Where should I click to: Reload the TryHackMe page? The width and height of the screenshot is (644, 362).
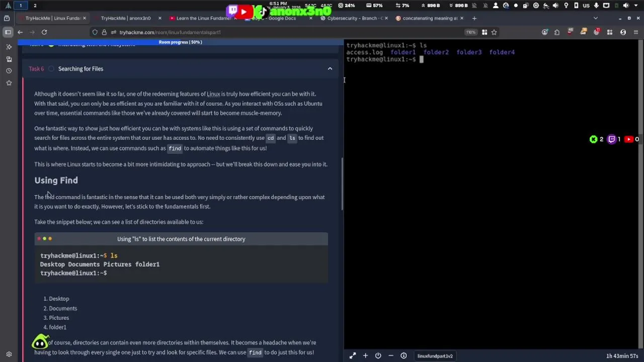coord(44,32)
